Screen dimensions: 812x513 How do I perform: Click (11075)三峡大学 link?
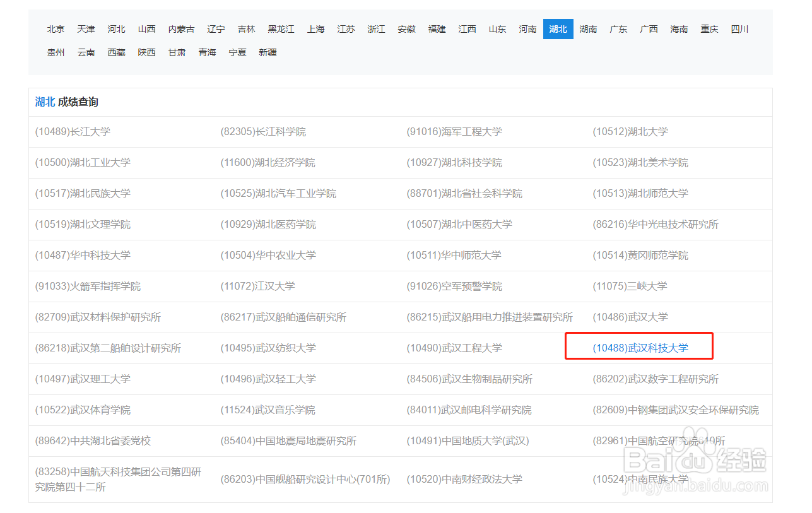[x=630, y=286]
